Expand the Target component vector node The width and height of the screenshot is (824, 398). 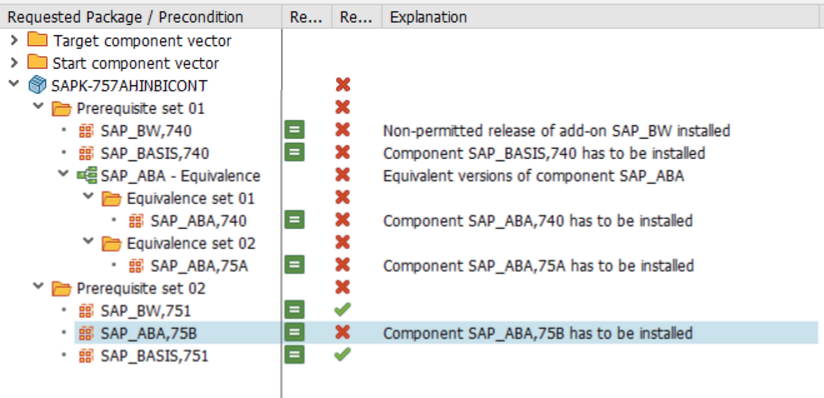(x=14, y=40)
